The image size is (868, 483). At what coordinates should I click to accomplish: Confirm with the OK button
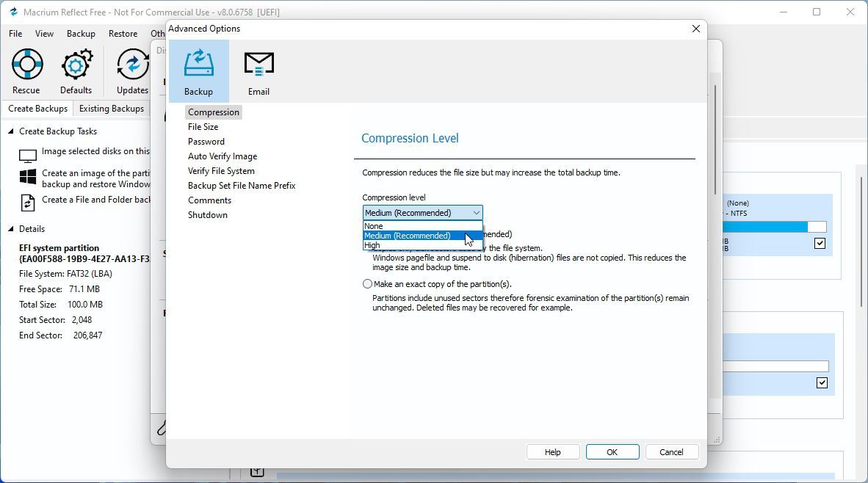coord(612,452)
